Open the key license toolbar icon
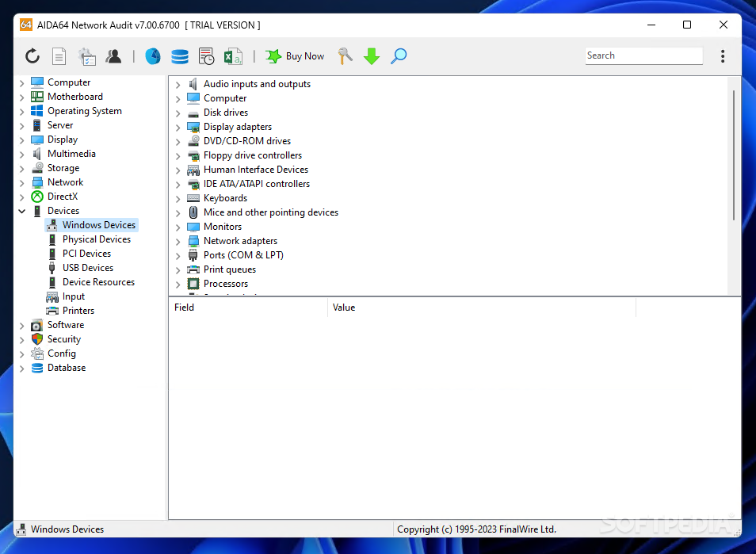The height and width of the screenshot is (554, 756). [x=345, y=56]
